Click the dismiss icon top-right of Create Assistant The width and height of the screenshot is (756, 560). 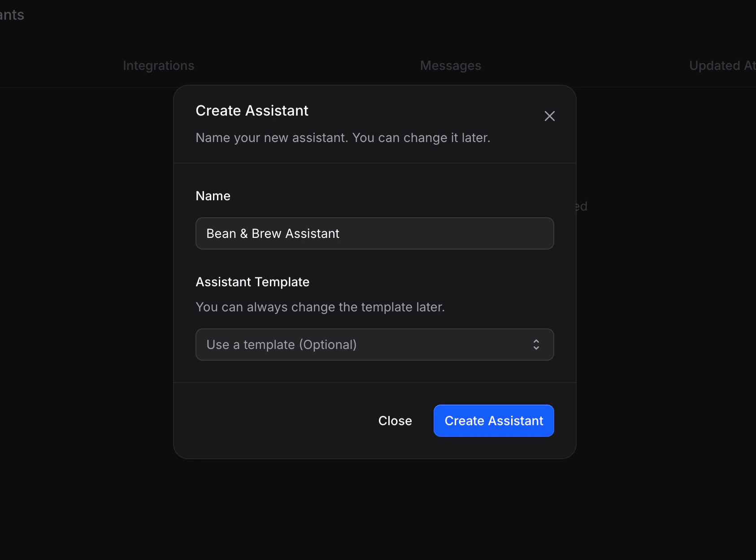coord(549,116)
